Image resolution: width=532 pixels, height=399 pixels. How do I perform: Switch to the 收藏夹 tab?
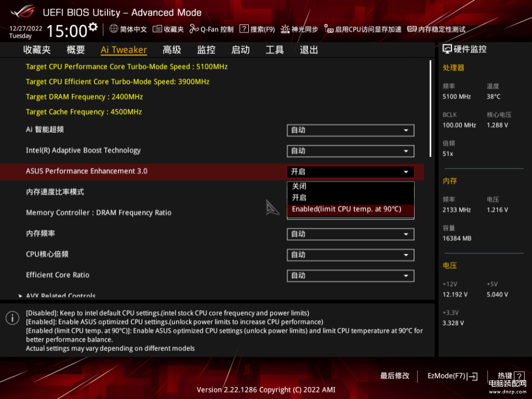(37, 50)
